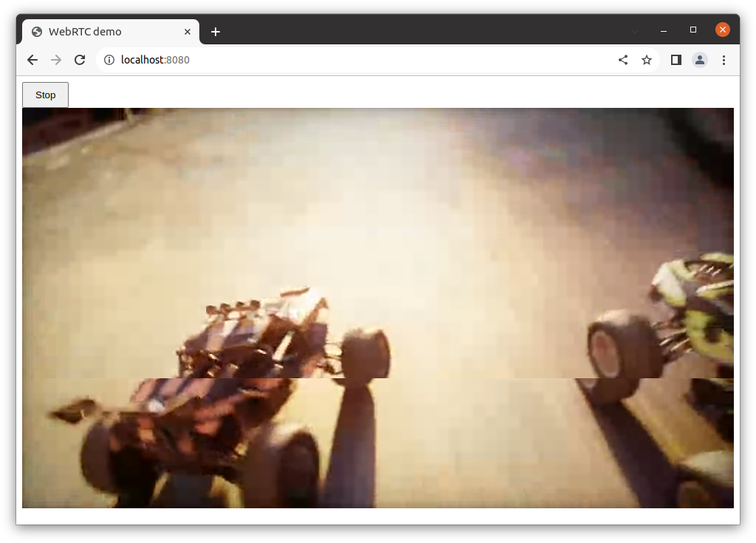Viewport: 756px width, 543px height.
Task: Close the browser window
Action: 722,30
